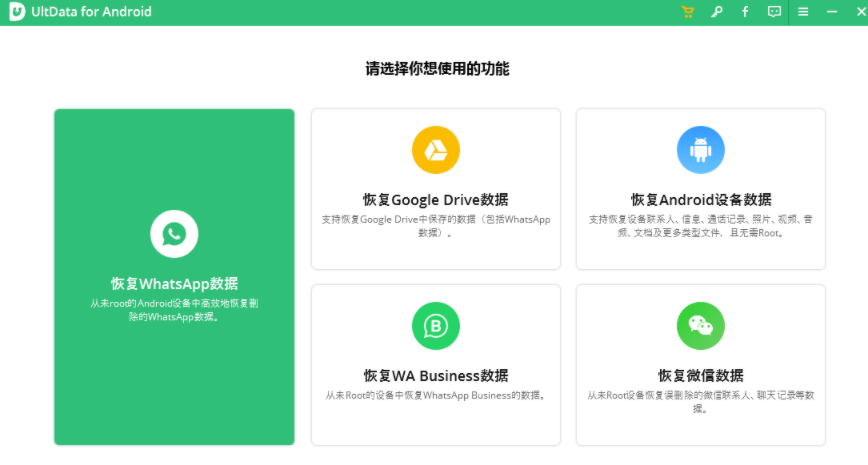Click the green WeChat icon
This screenshot has height=465, width=868.
click(x=700, y=326)
